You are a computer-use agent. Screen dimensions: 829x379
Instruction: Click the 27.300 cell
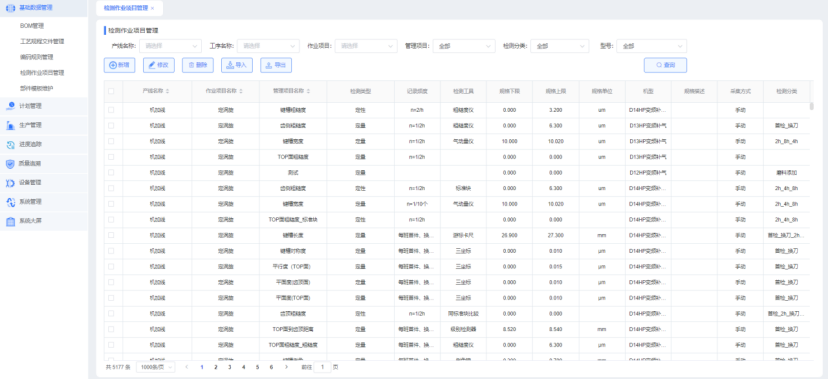pos(556,235)
